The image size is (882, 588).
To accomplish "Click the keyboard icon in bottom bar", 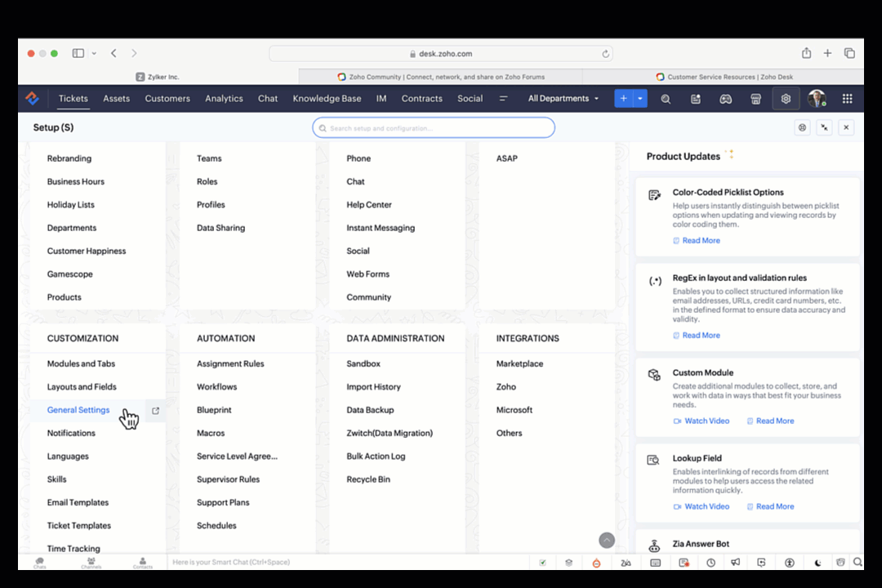I will [655, 563].
